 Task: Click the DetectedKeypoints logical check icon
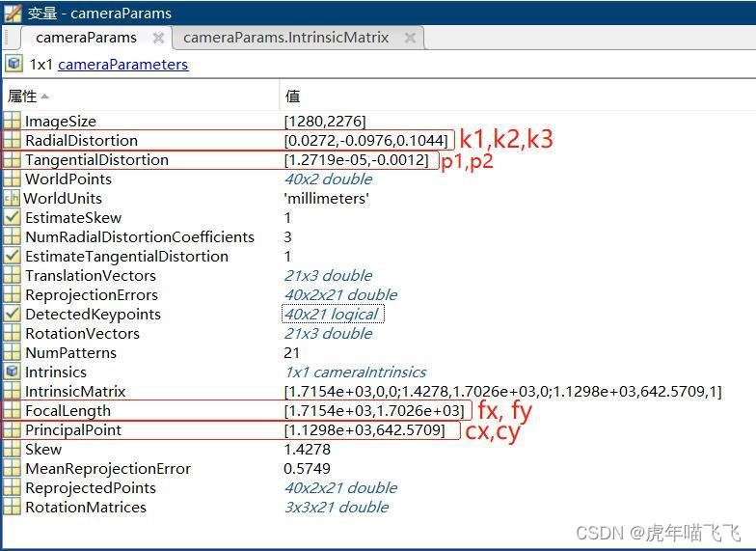[12, 314]
